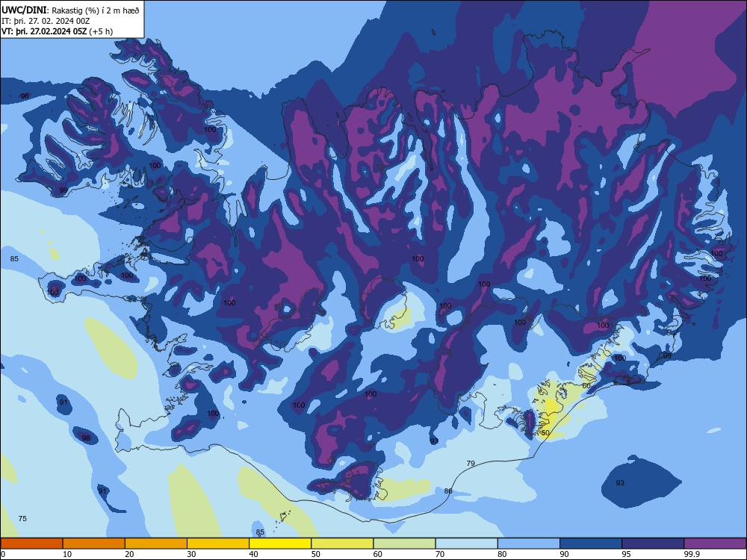Select the 10–20 orange legend swatch

(x=94, y=544)
